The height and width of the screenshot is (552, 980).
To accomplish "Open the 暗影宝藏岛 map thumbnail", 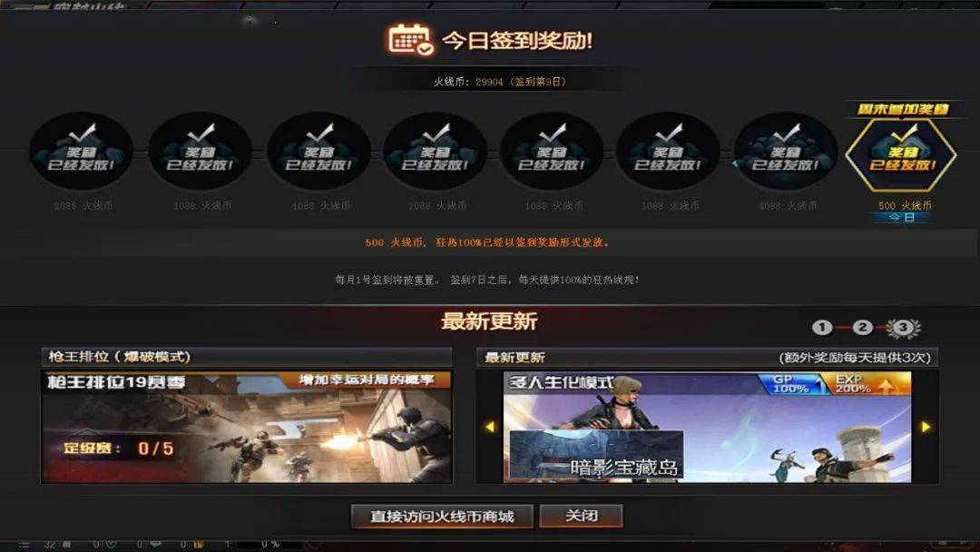I will tap(596, 455).
